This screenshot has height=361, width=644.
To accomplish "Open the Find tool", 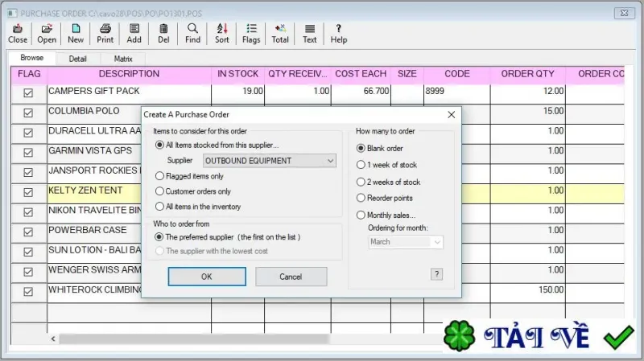I will [x=192, y=34].
